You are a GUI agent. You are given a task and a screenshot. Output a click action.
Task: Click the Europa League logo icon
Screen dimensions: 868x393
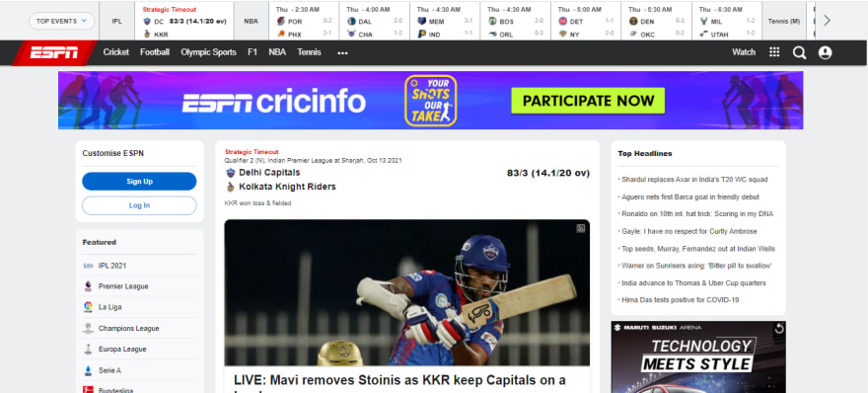pyautogui.click(x=88, y=350)
